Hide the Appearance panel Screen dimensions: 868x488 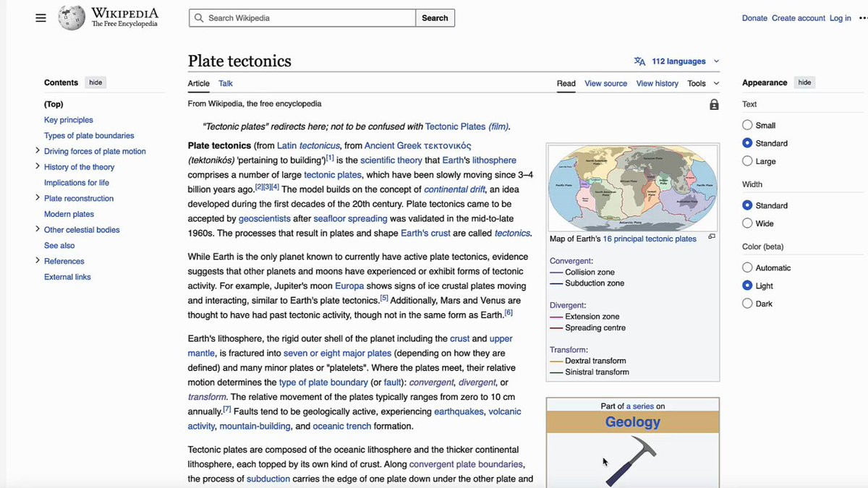[804, 82]
